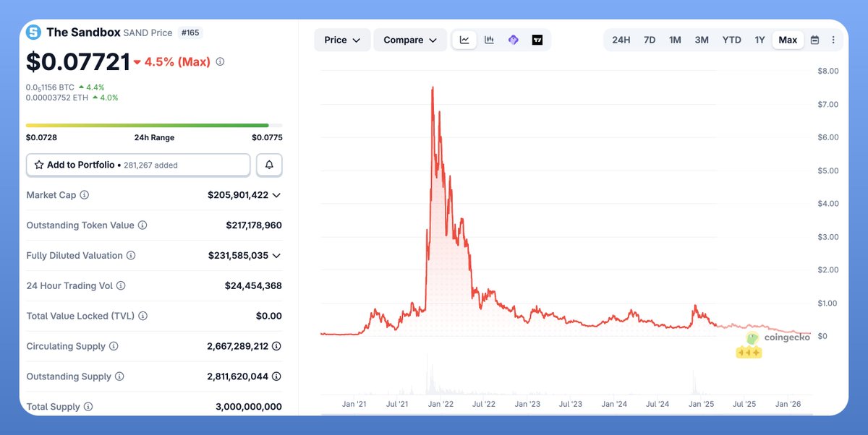Open the chart three-dot options menu

[x=833, y=40]
